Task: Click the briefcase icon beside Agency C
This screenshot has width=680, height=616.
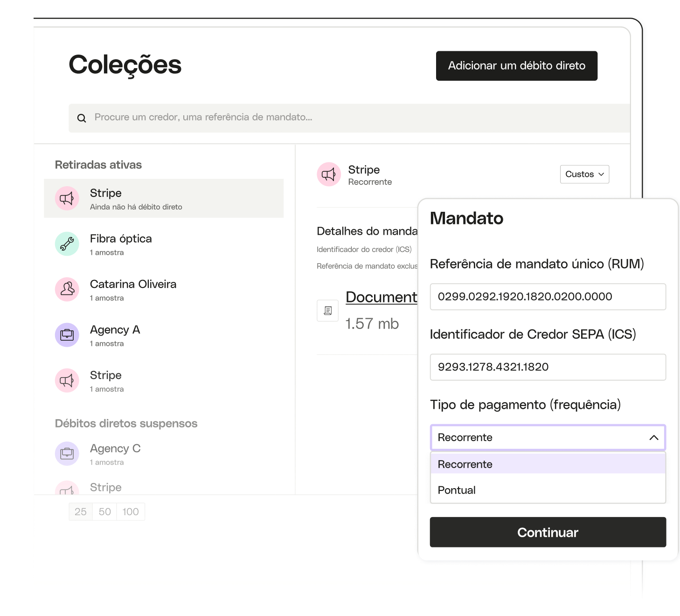Action: pyautogui.click(x=67, y=453)
